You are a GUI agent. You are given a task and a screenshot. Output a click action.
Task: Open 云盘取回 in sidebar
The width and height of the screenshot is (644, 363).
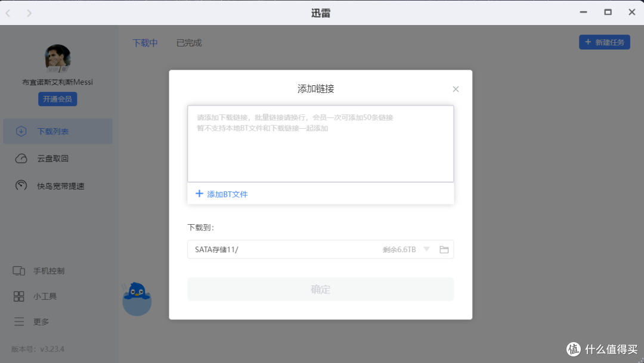[x=52, y=159]
